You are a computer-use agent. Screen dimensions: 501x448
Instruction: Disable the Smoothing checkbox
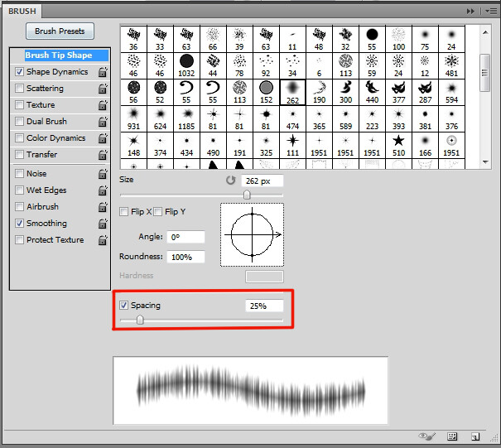click(x=20, y=223)
